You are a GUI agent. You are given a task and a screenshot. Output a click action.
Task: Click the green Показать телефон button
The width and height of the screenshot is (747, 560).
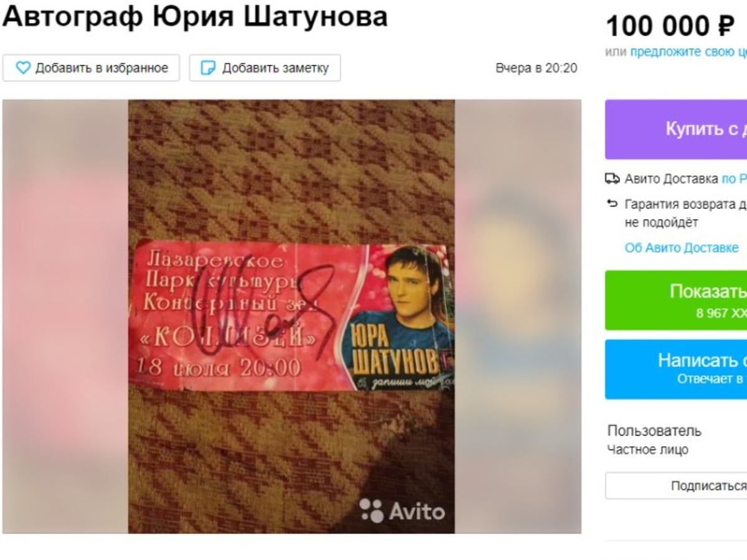[676, 300]
